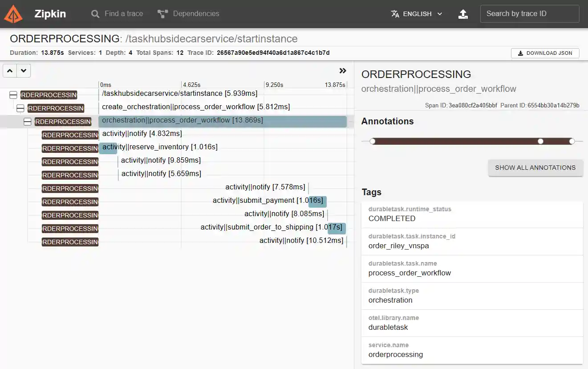
Task: Open the language selector via the translate icon
Action: pyautogui.click(x=395, y=13)
